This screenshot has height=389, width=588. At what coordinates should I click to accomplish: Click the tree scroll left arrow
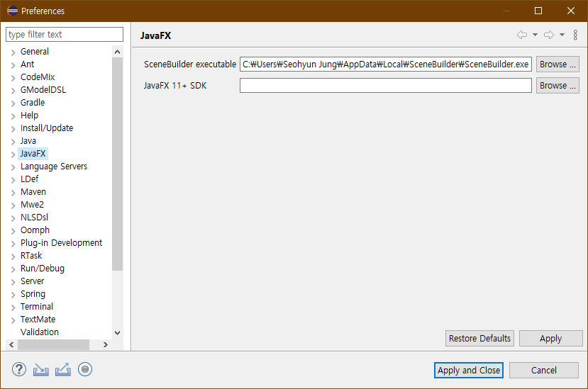[11, 345]
